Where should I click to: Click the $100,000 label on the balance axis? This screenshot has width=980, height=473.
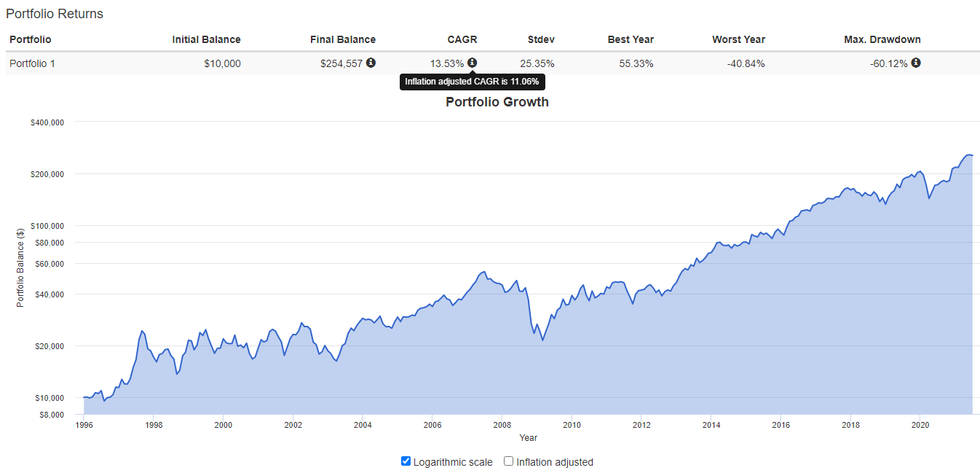pyautogui.click(x=47, y=226)
